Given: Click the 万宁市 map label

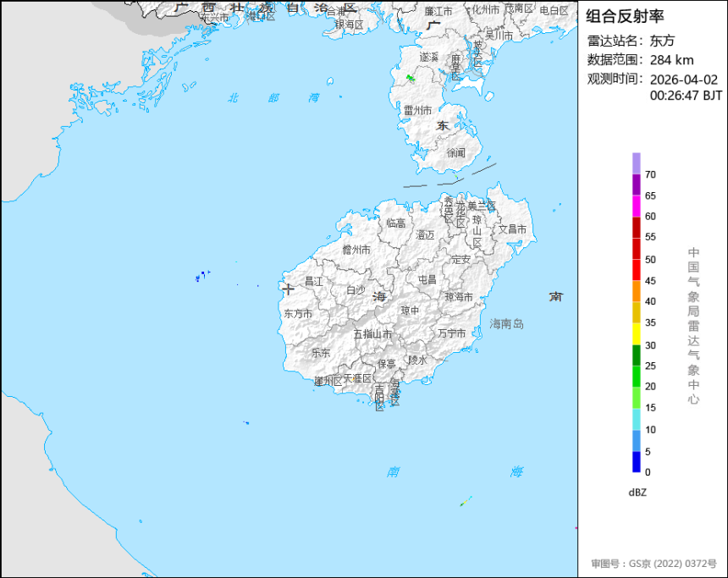Looking at the screenshot, I should coord(452,333).
